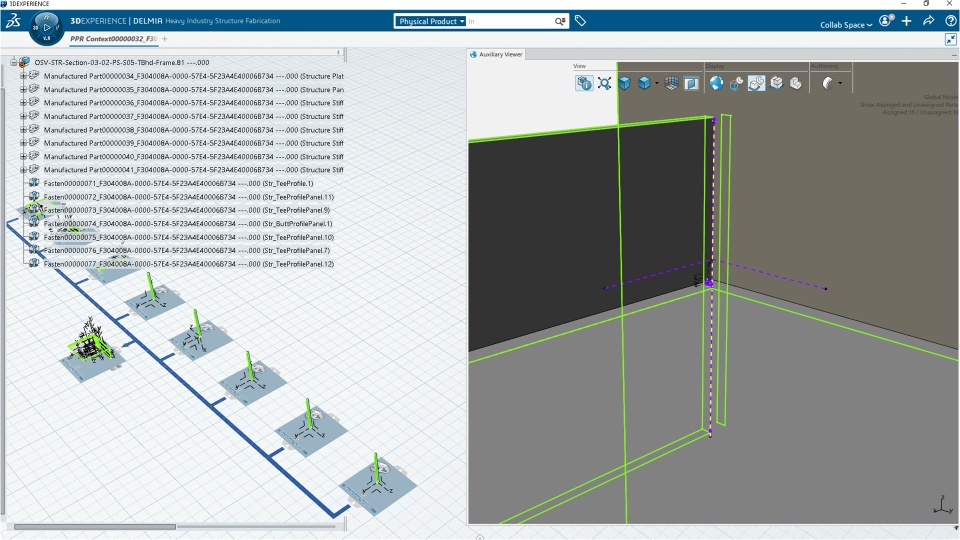Expand Manufactured Part00000037 node
This screenshot has width=960, height=540.
click(x=23, y=116)
